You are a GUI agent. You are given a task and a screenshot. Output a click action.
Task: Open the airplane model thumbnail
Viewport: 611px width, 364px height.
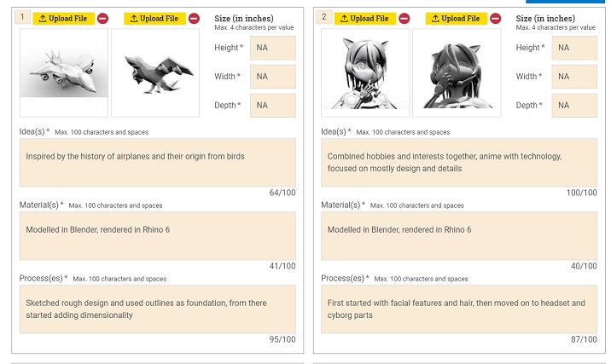pyautogui.click(x=64, y=72)
